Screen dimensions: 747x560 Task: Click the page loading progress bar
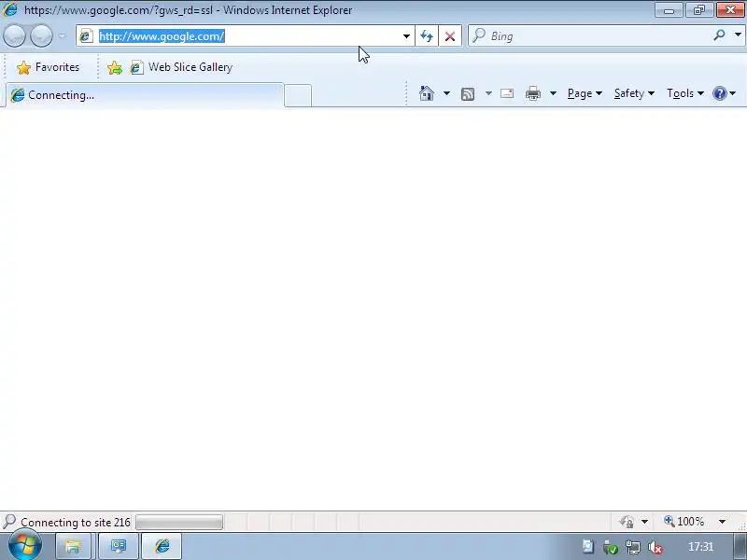179,522
